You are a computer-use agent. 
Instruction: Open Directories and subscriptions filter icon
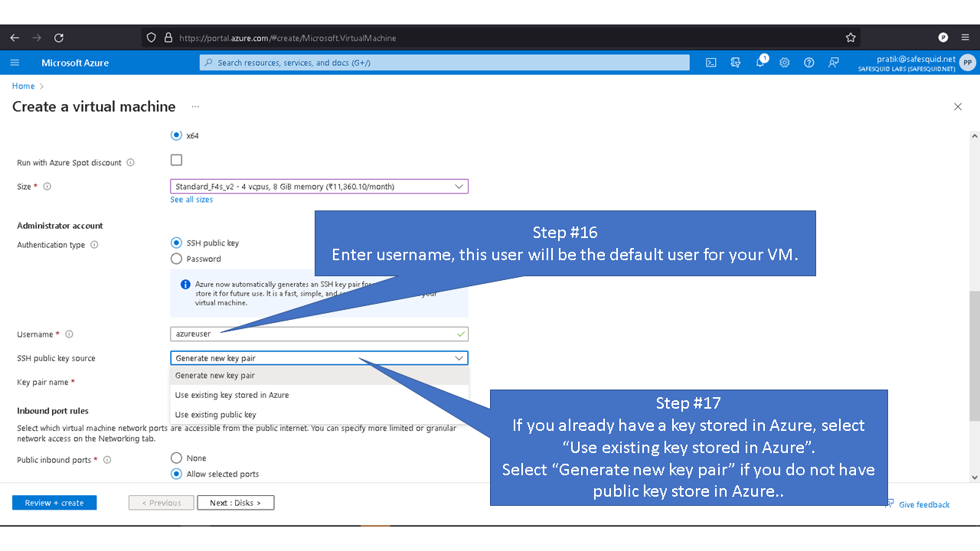click(x=736, y=63)
